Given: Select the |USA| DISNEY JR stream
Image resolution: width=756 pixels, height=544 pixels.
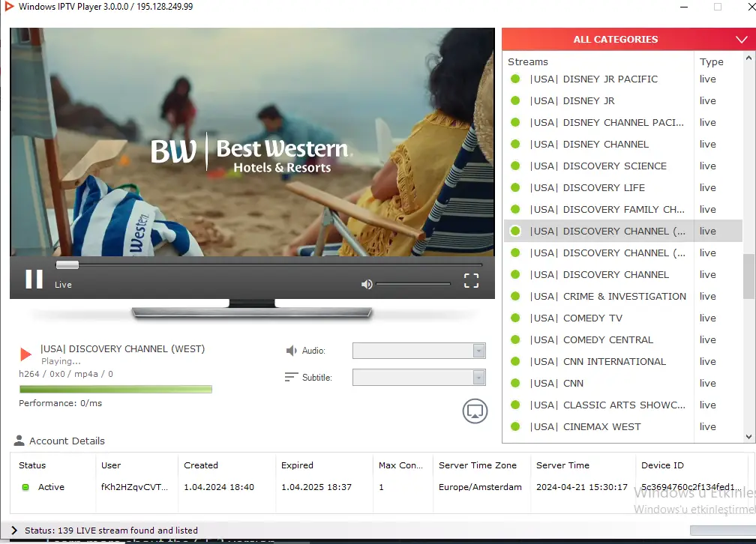Looking at the screenshot, I should (623, 100).
